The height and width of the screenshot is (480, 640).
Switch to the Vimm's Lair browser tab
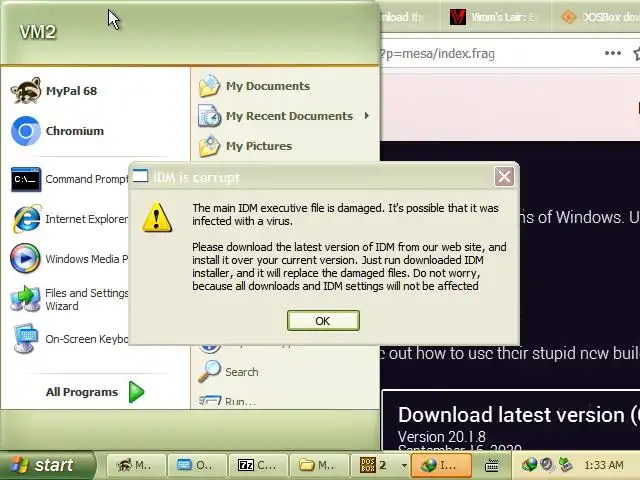[496, 17]
